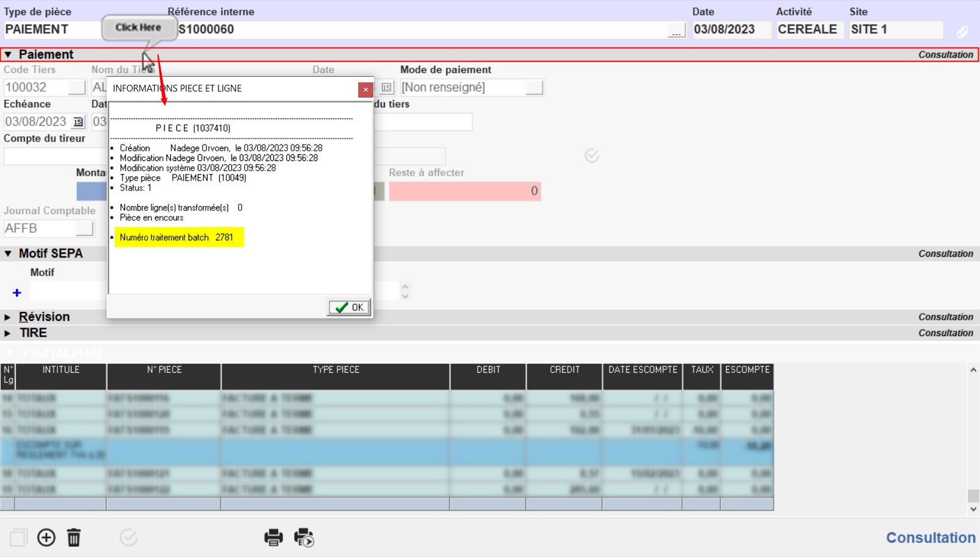Open the Mode de paiement selector button

(x=534, y=88)
